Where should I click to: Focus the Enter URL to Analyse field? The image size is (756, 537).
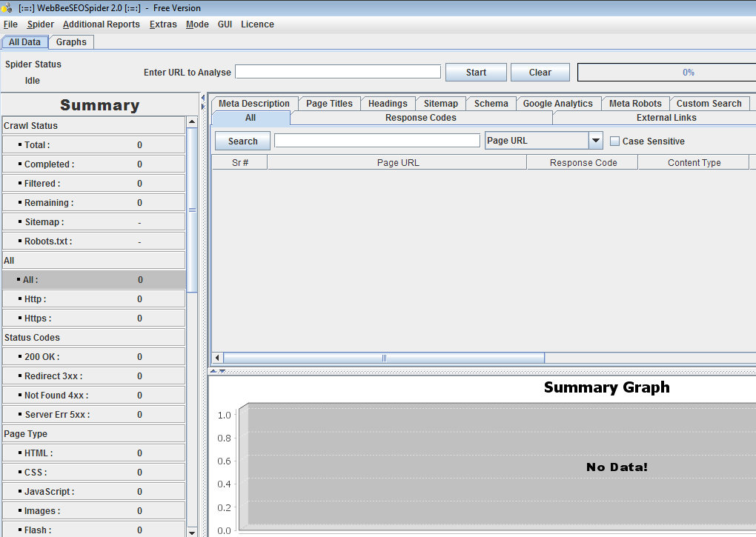pyautogui.click(x=338, y=72)
